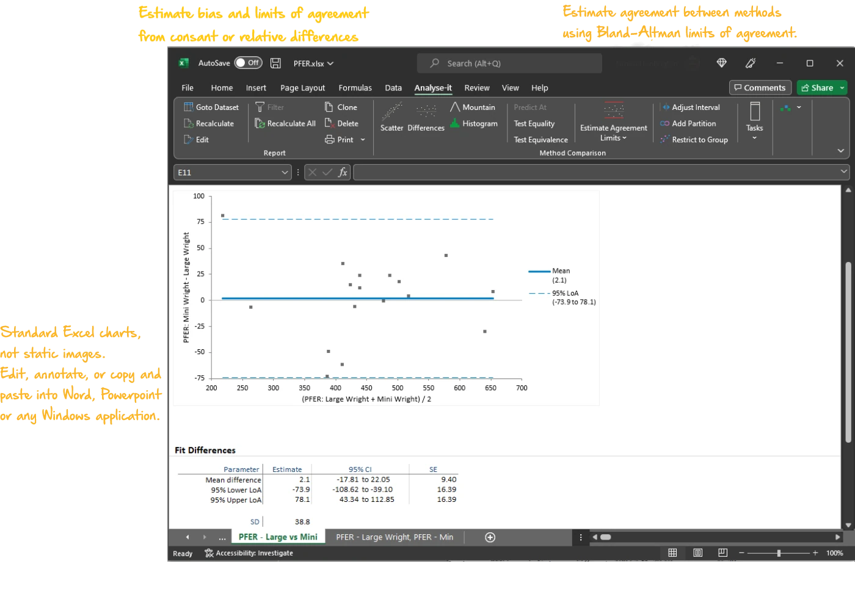The width and height of the screenshot is (855, 616).
Task: Select the Analyse-it ribbon tab
Action: pyautogui.click(x=433, y=88)
